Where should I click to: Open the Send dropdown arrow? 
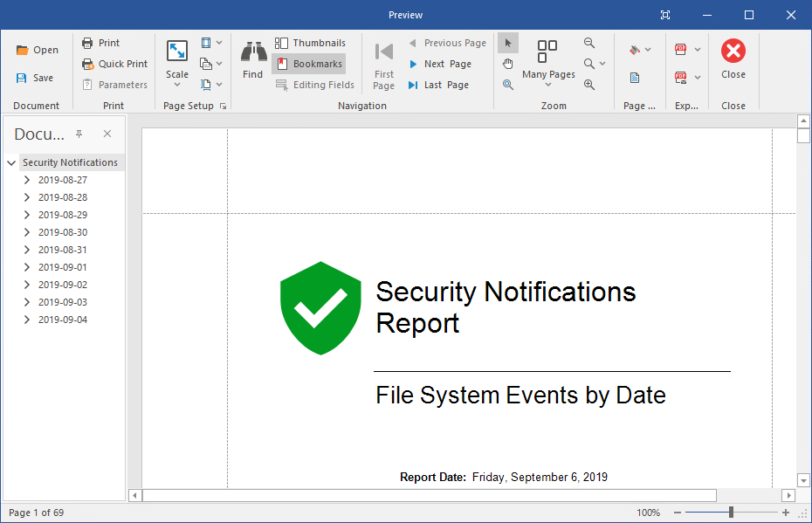[x=698, y=78]
